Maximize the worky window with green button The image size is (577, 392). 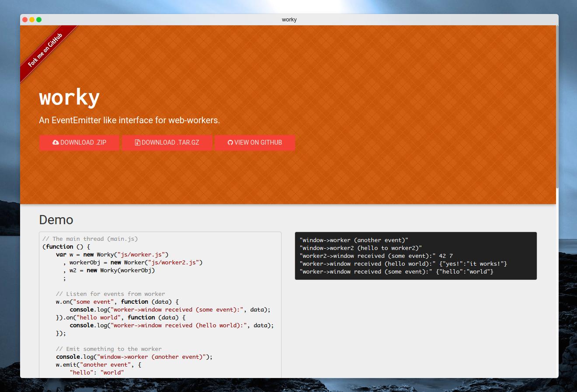click(39, 20)
